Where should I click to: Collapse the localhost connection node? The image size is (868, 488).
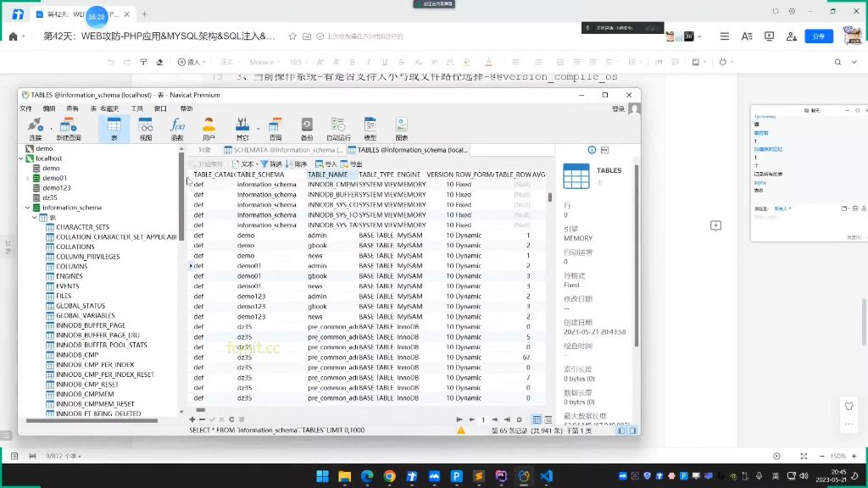coord(21,158)
